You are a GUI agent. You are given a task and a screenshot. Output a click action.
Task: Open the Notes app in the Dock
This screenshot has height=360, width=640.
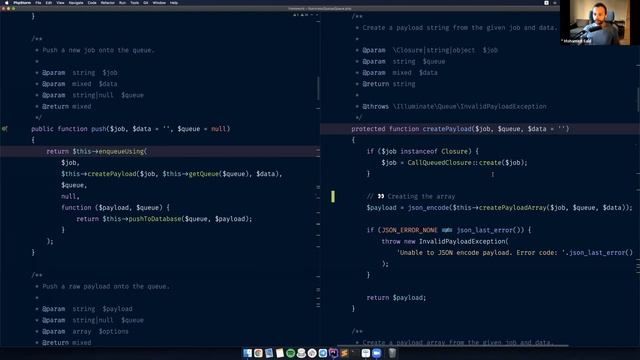click(280, 353)
